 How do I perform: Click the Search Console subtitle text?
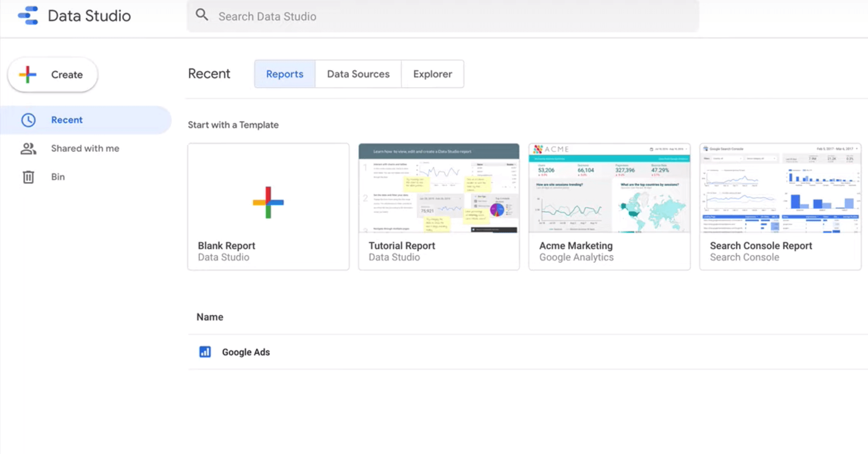[x=744, y=257]
